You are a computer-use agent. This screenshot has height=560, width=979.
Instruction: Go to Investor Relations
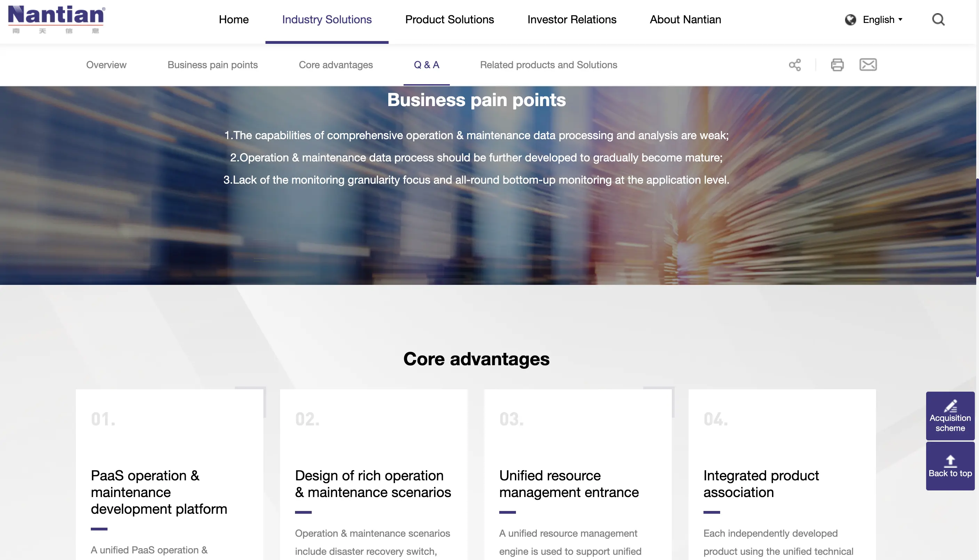point(572,19)
